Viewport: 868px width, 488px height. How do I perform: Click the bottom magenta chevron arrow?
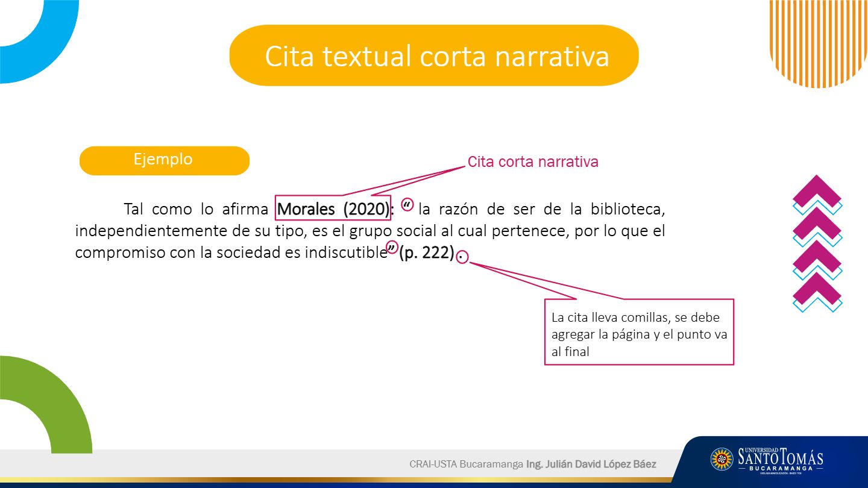click(x=817, y=290)
